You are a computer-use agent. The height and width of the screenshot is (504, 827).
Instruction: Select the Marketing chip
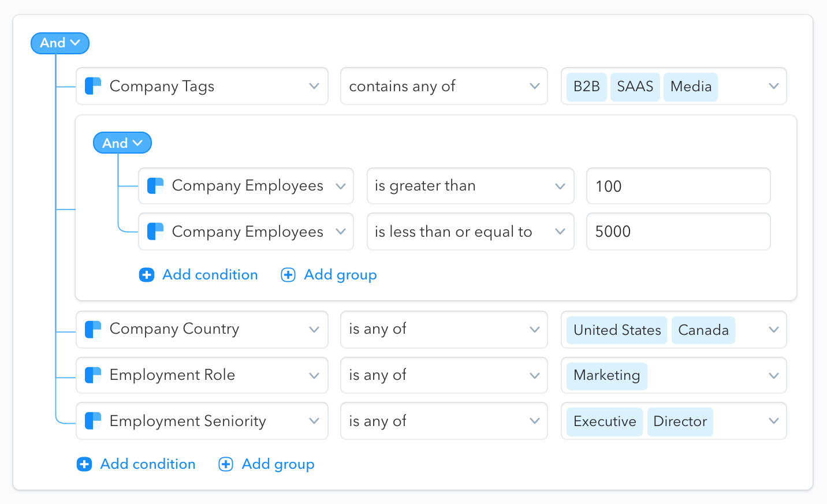607,376
